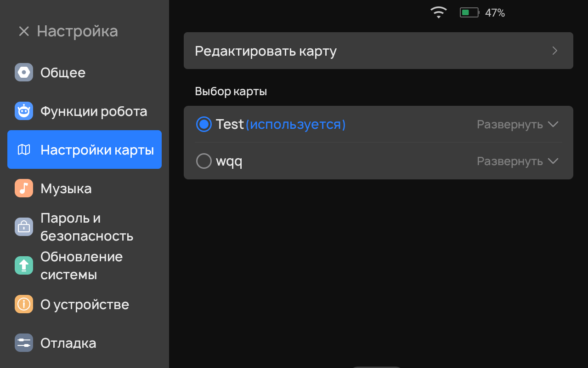Click the Редактировать карту row label
588x368 pixels.
coord(266,51)
